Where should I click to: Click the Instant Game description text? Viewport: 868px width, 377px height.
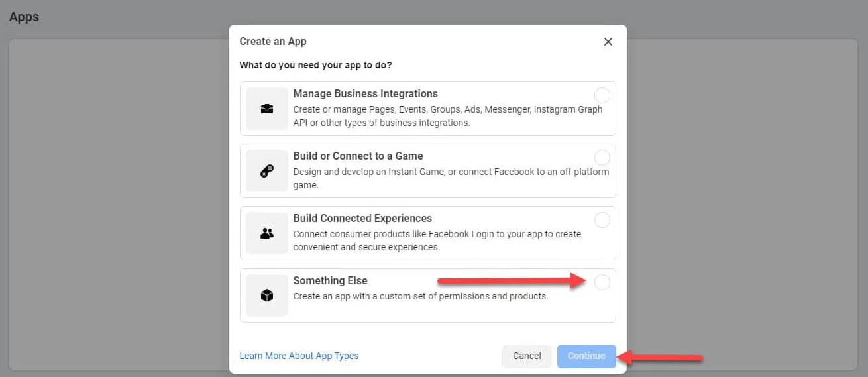[451, 178]
